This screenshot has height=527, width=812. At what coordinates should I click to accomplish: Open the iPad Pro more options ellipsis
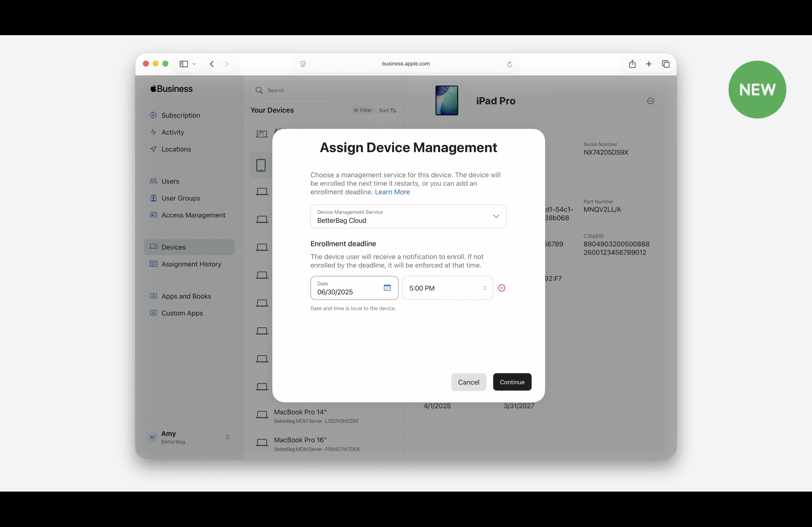[651, 101]
